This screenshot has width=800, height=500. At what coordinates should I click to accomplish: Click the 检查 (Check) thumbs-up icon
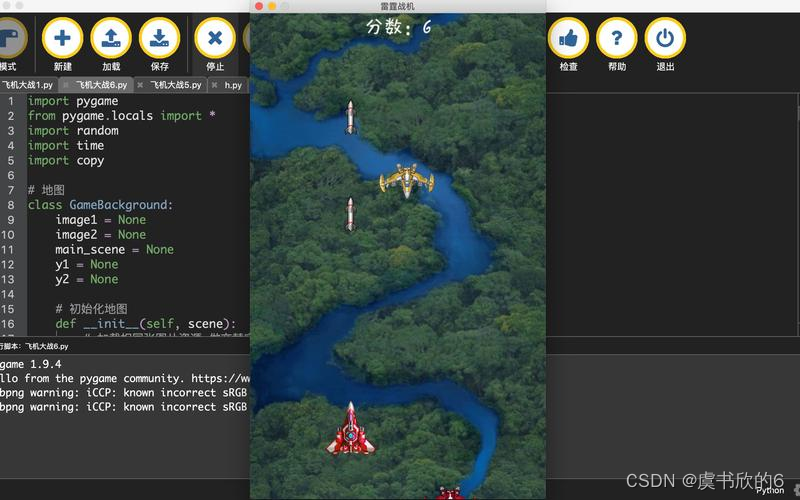point(568,38)
